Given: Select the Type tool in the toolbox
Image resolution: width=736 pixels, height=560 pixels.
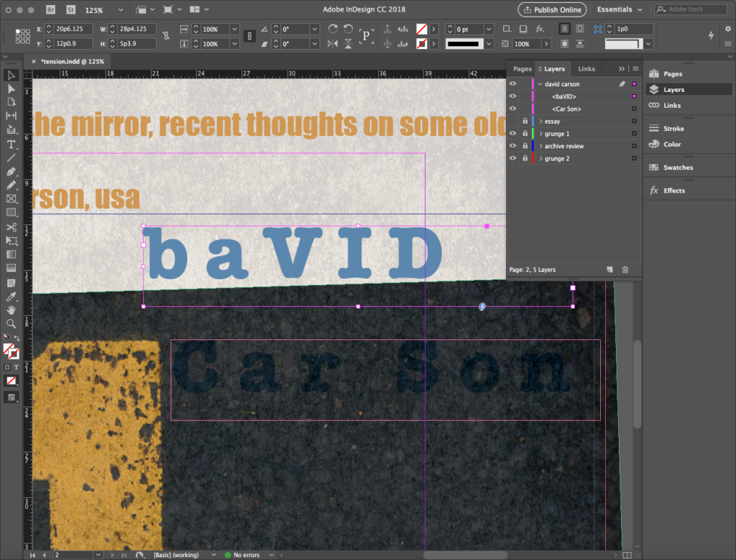Looking at the screenshot, I should coord(11,144).
